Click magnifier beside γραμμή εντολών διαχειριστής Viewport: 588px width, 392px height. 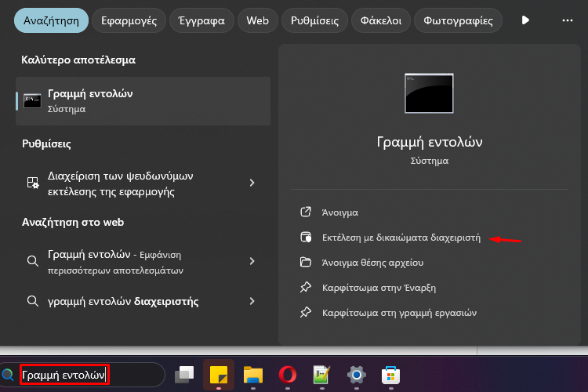tap(33, 301)
